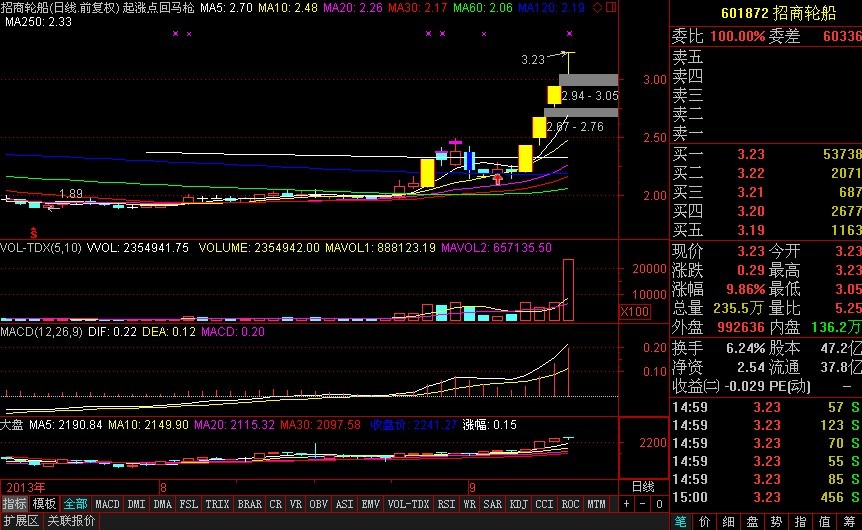Viewport: 862px width, 530px height.
Task: Open the 关联报价 related quotes panel
Action: (72, 521)
